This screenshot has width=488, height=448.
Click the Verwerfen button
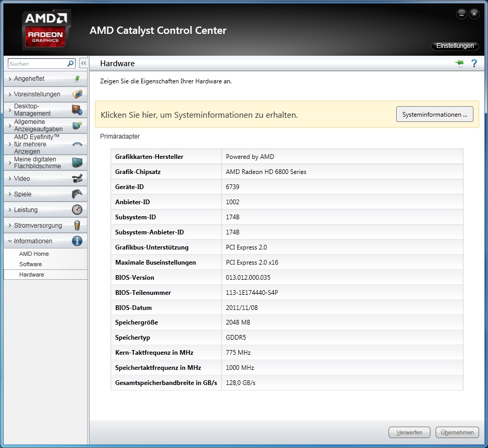click(409, 432)
